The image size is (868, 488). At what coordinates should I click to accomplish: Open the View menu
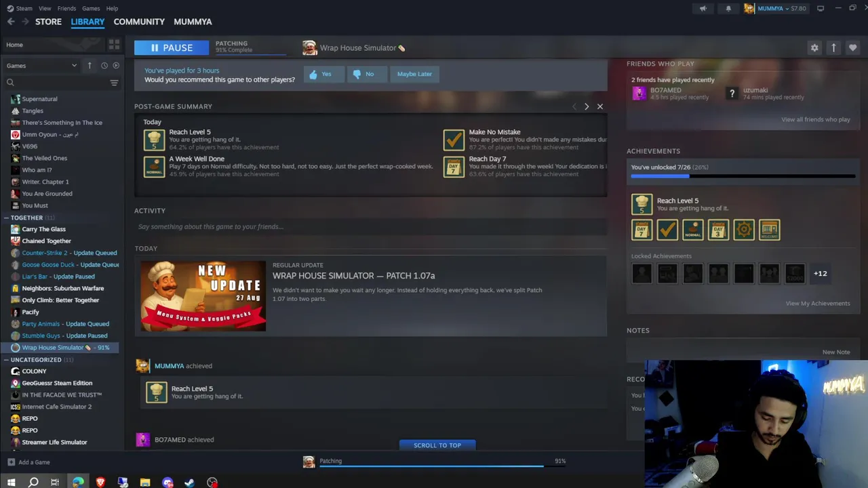click(45, 8)
